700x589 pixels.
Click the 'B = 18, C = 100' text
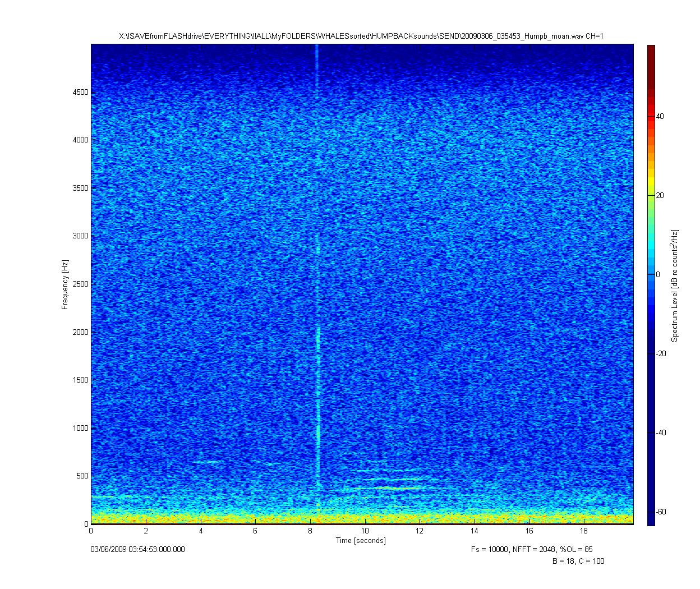point(578,561)
